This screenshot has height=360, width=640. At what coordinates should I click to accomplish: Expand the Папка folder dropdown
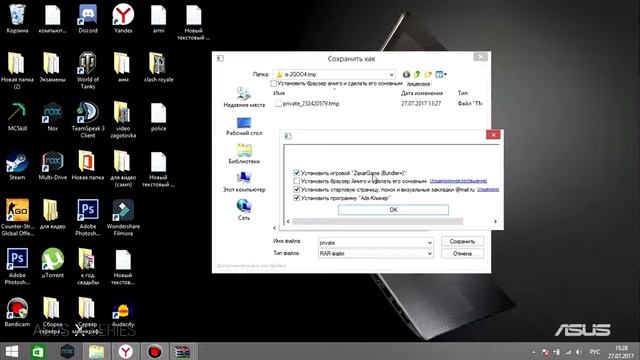click(x=391, y=74)
